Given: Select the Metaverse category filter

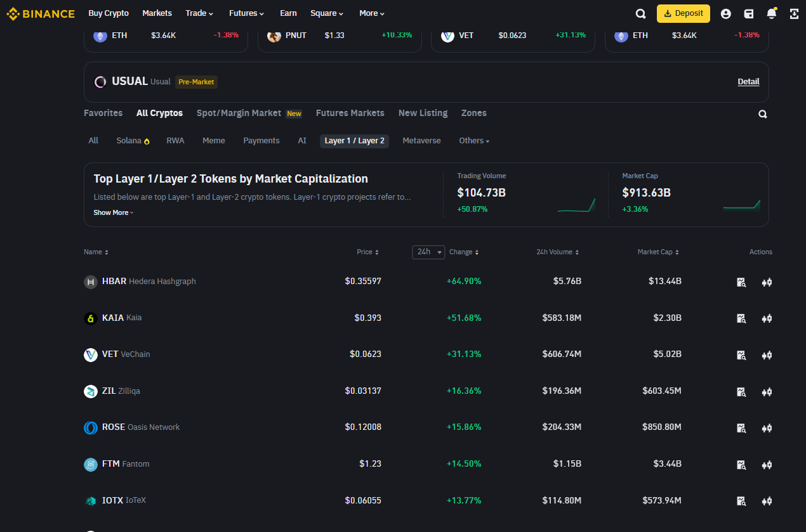Looking at the screenshot, I should click(x=421, y=141).
